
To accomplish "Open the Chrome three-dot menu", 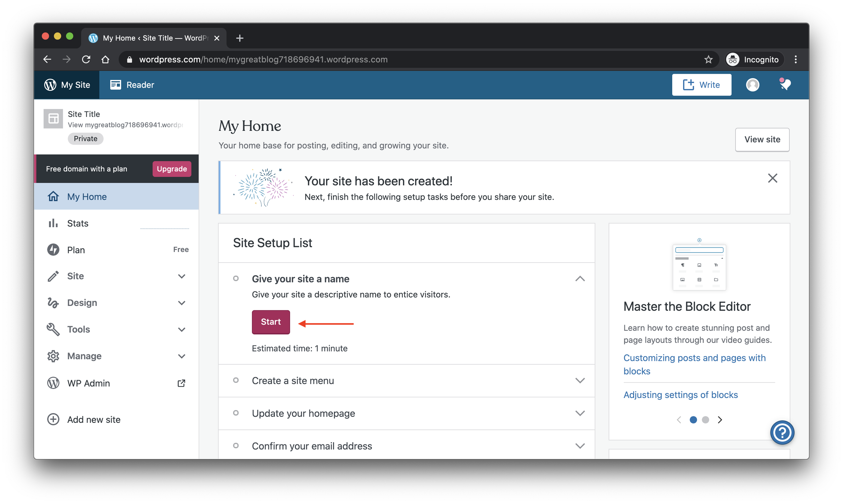I will coord(796,60).
